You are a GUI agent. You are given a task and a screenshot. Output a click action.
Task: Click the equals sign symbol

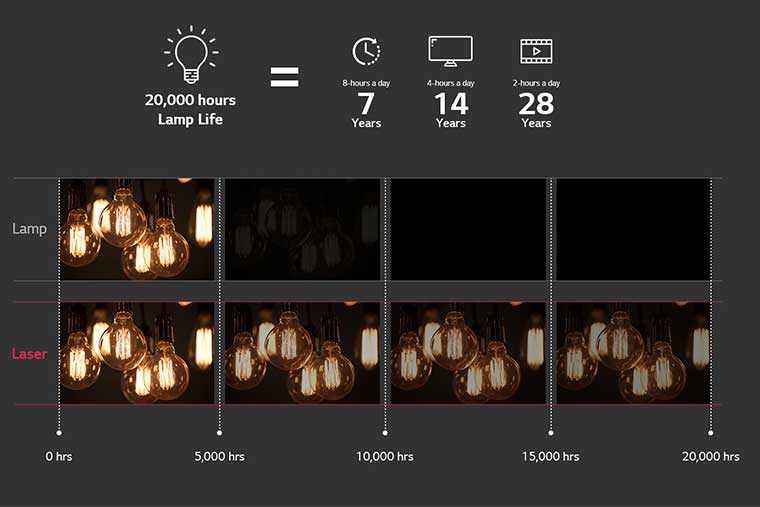pos(285,77)
